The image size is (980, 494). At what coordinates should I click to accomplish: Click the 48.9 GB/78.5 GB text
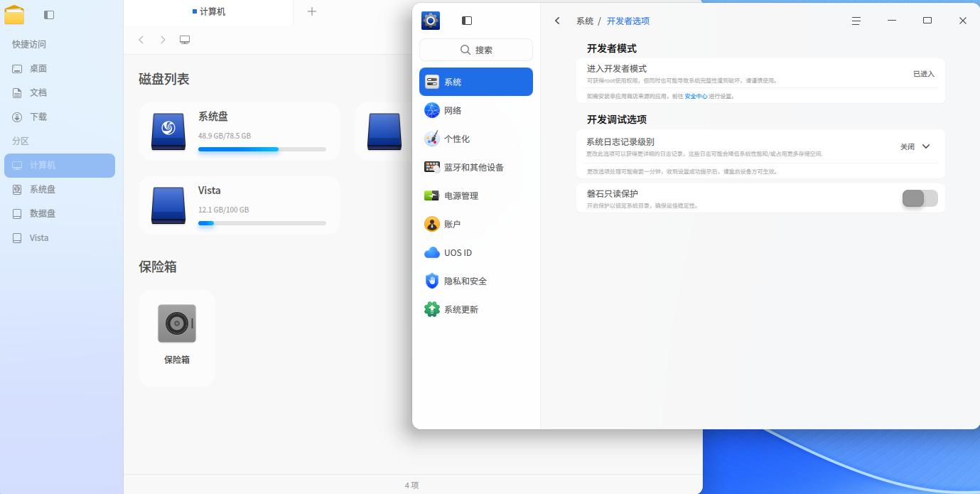click(x=225, y=135)
